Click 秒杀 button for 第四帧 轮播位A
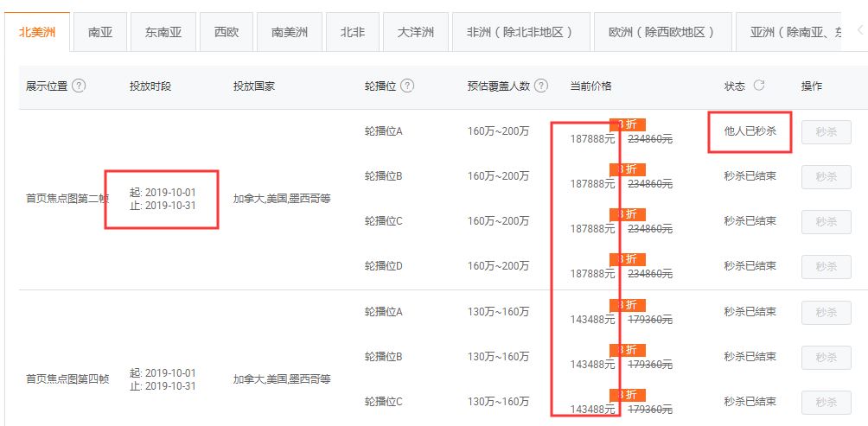 pos(826,313)
